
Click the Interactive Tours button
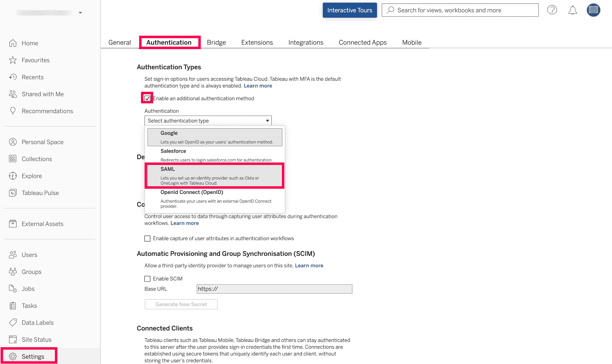tap(350, 10)
